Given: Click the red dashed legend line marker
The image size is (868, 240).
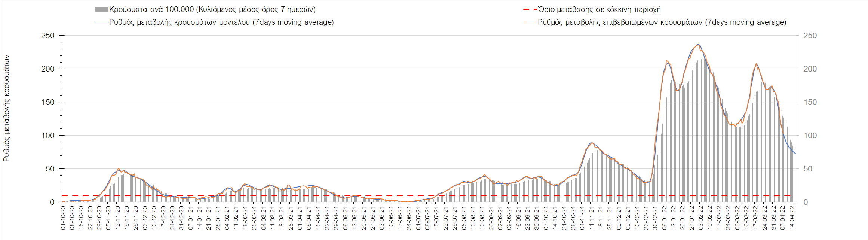Looking at the screenshot, I should pyautogui.click(x=530, y=10).
